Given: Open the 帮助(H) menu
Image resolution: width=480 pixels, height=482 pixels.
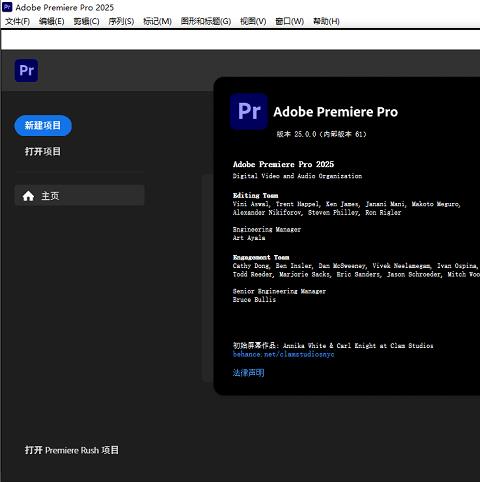Looking at the screenshot, I should coord(326,21).
